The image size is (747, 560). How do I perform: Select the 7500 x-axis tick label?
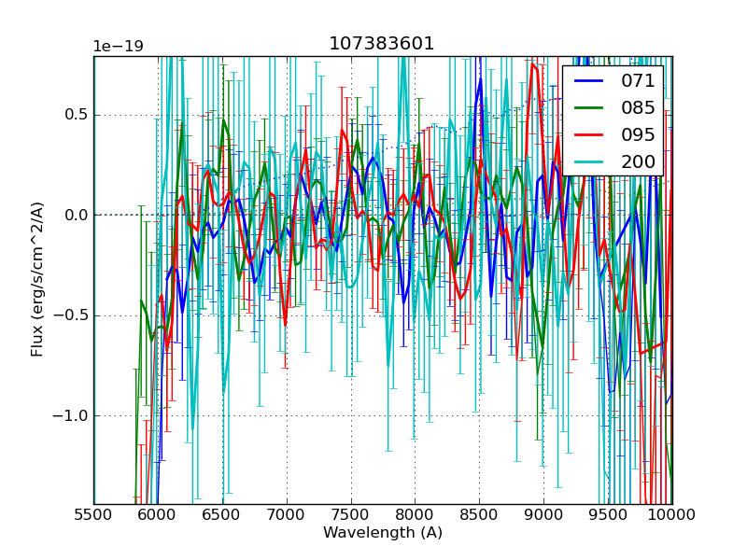[351, 514]
